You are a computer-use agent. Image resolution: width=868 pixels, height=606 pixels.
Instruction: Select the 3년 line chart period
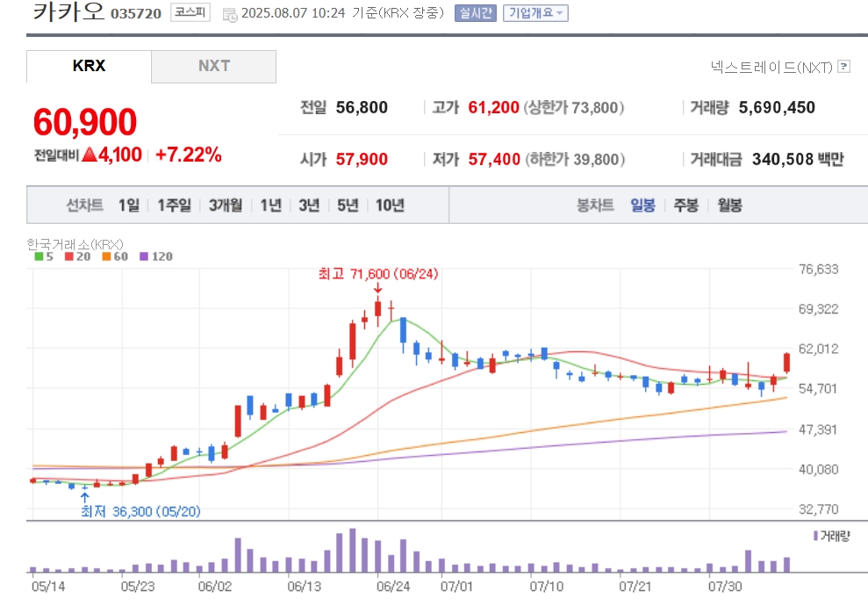tap(310, 206)
